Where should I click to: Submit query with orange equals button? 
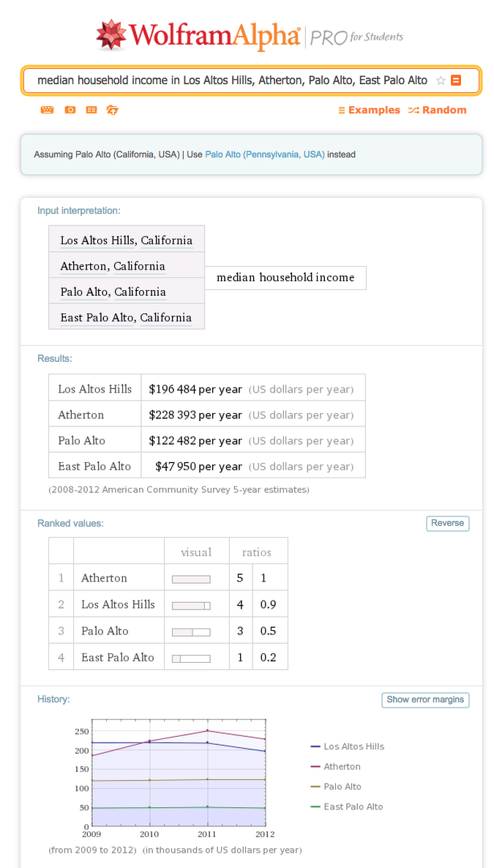coord(456,81)
